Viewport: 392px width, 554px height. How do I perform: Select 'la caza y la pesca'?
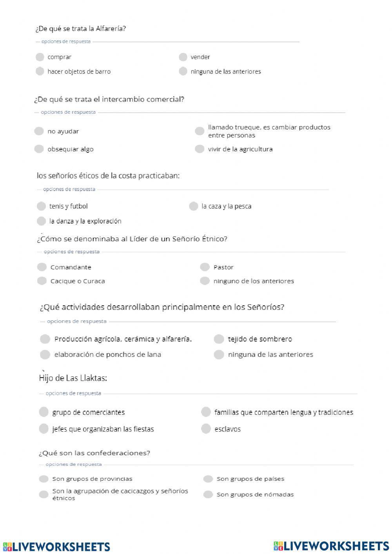tap(193, 206)
